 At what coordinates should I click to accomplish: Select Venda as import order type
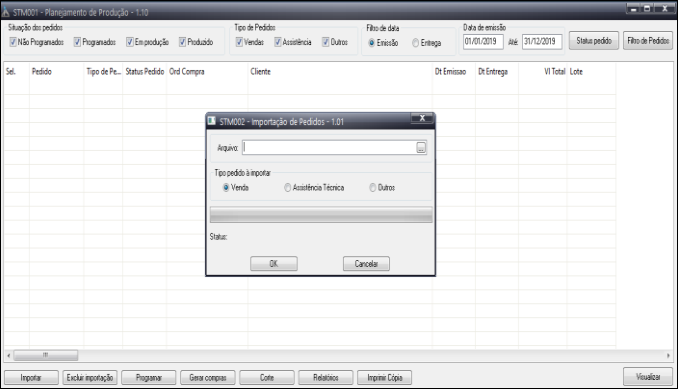(x=226, y=188)
